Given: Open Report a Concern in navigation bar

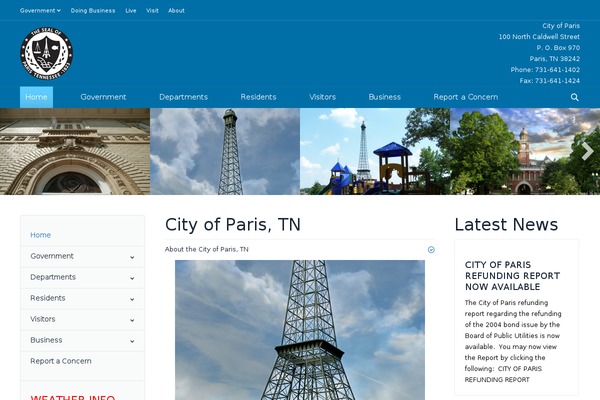Looking at the screenshot, I should pos(466,97).
